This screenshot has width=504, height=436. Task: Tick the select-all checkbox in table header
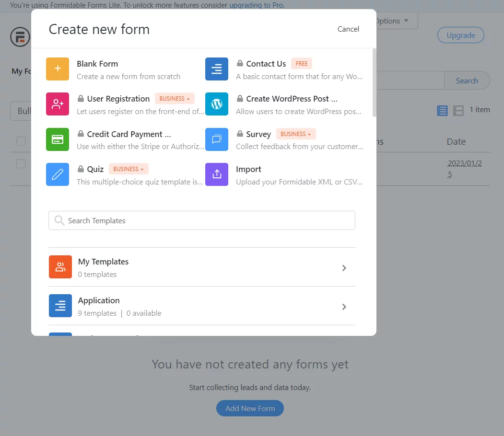coord(21,141)
